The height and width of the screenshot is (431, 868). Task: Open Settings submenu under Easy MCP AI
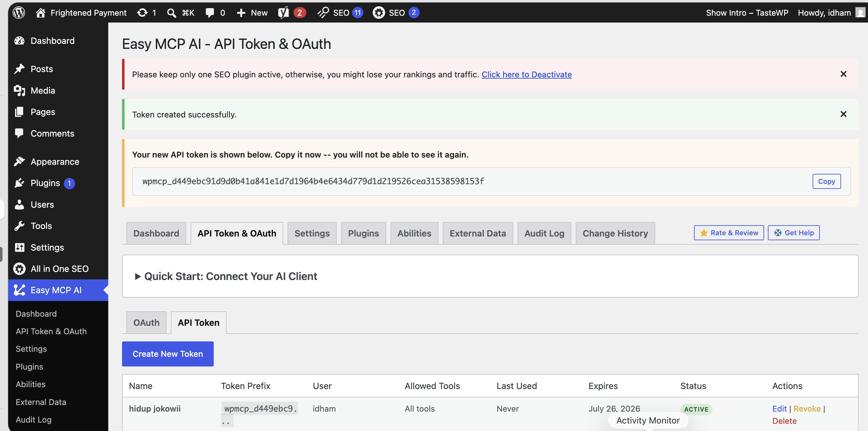pos(31,349)
